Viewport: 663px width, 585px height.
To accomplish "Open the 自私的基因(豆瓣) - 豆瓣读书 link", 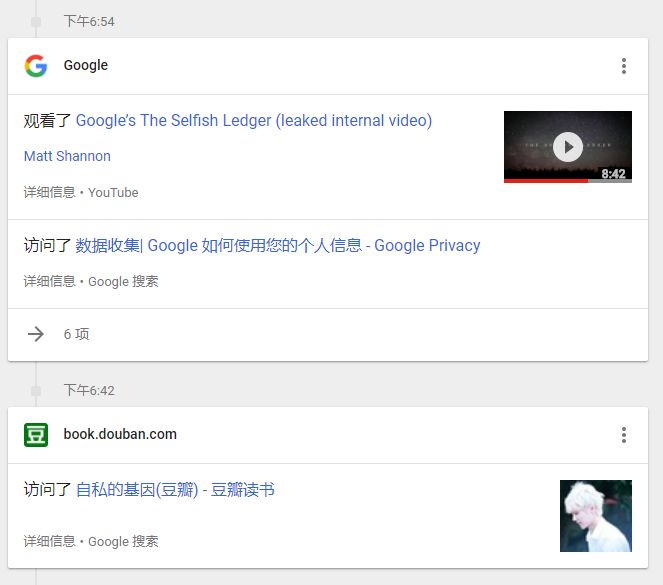I will coord(175,489).
